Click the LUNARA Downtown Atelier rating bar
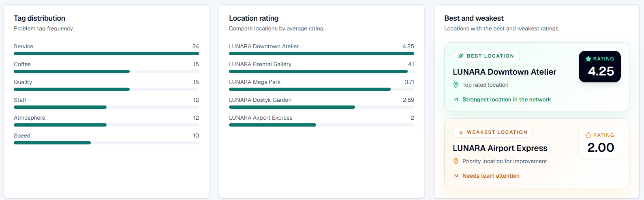This screenshot has width=644, height=200. (x=321, y=54)
